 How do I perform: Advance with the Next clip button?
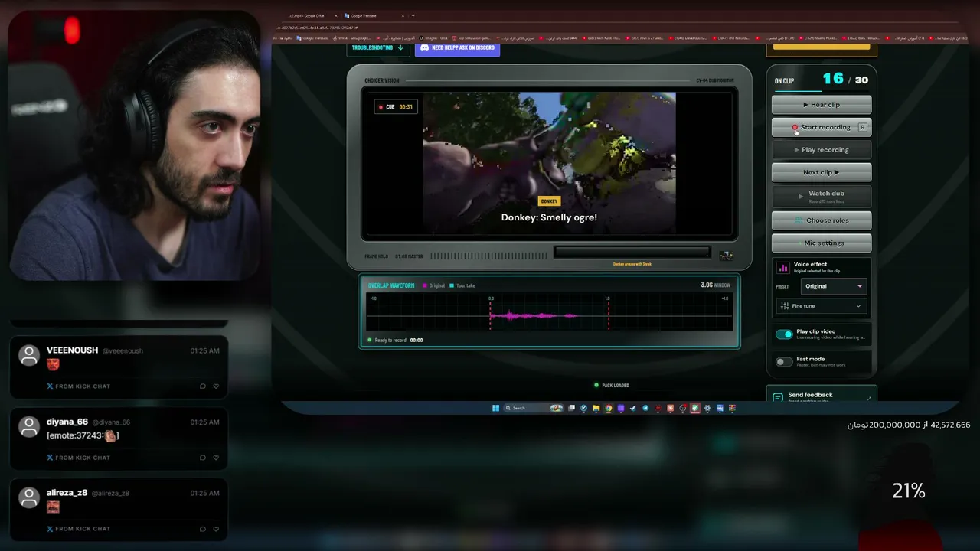click(x=822, y=172)
